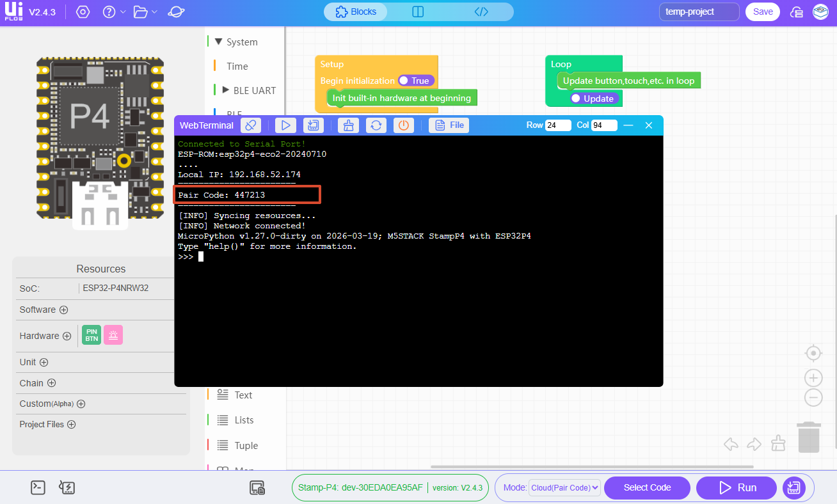Viewport: 837px width, 504px height.
Task: Open the Mode Cloud(Pair Code) dropdown
Action: pos(564,487)
